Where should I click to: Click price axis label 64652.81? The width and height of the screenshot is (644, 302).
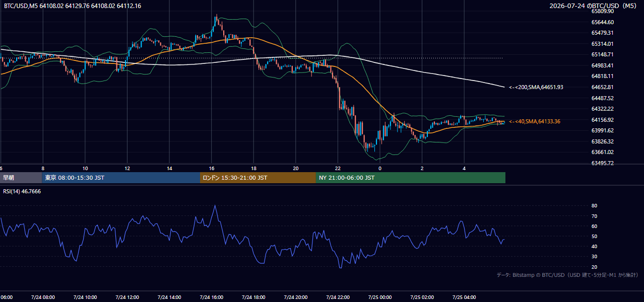click(603, 87)
